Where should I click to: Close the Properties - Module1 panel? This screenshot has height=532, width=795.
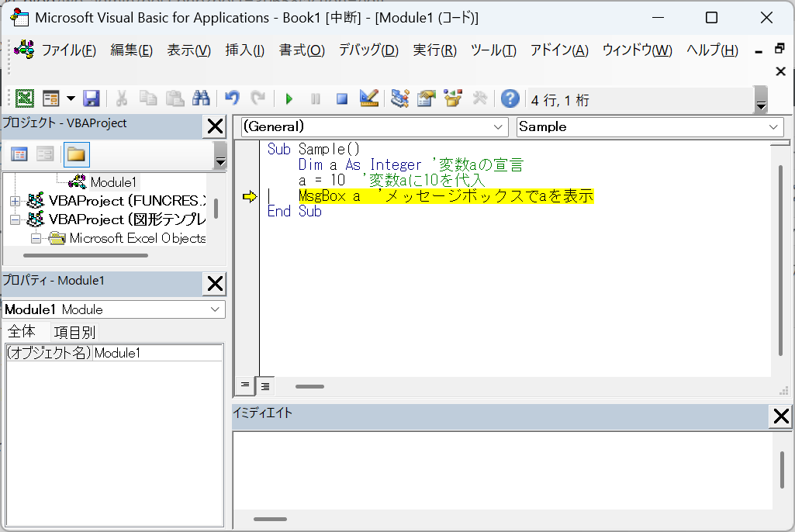pos(215,284)
